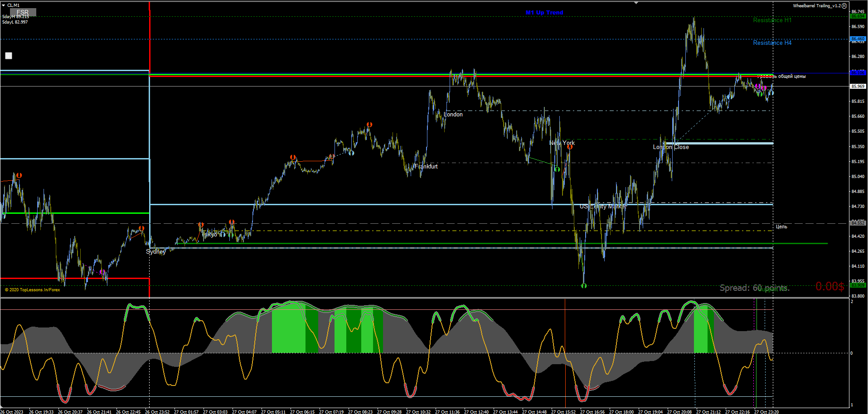Click the 86.590 price on the scale
The height and width of the screenshot is (414, 868).
(858, 27)
